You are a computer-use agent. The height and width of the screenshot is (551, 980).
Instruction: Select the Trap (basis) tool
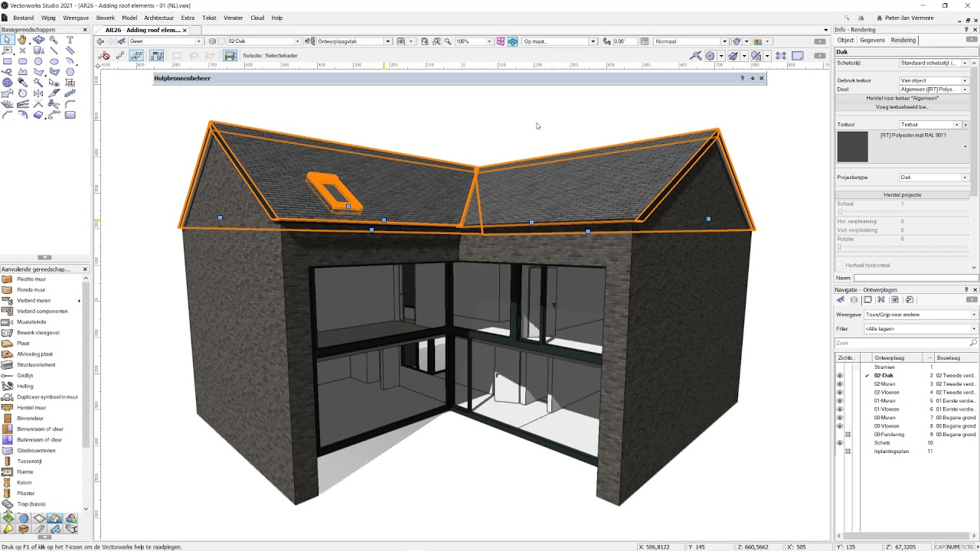(31, 504)
